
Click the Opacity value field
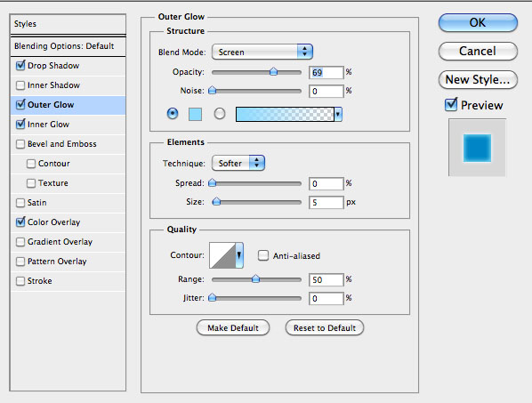(x=326, y=73)
